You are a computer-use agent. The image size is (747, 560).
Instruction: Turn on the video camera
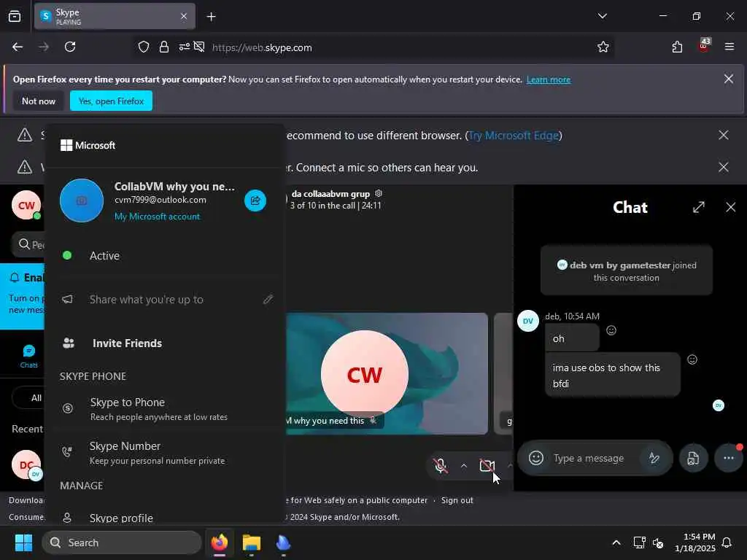pos(487,465)
